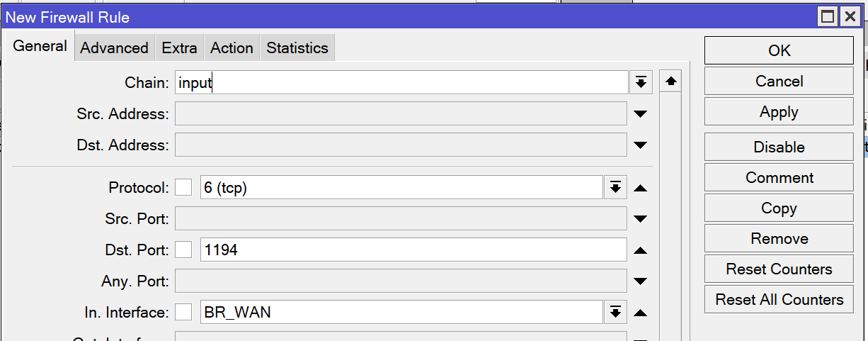This screenshot has width=868, height=341.
Task: Toggle the In. Interface invert checkbox
Action: [183, 312]
